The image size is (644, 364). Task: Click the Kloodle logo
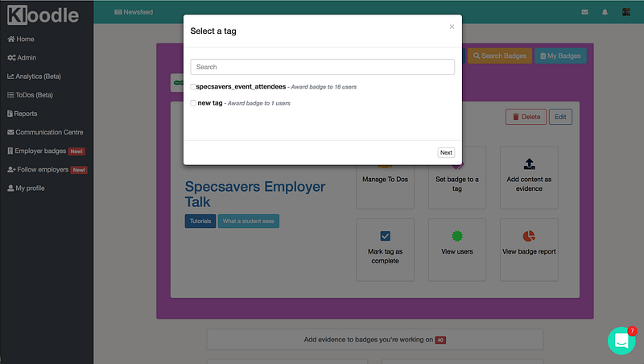point(43,15)
